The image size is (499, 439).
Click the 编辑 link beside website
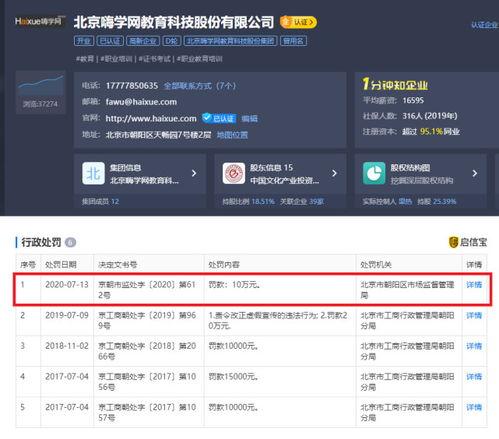coord(249,118)
